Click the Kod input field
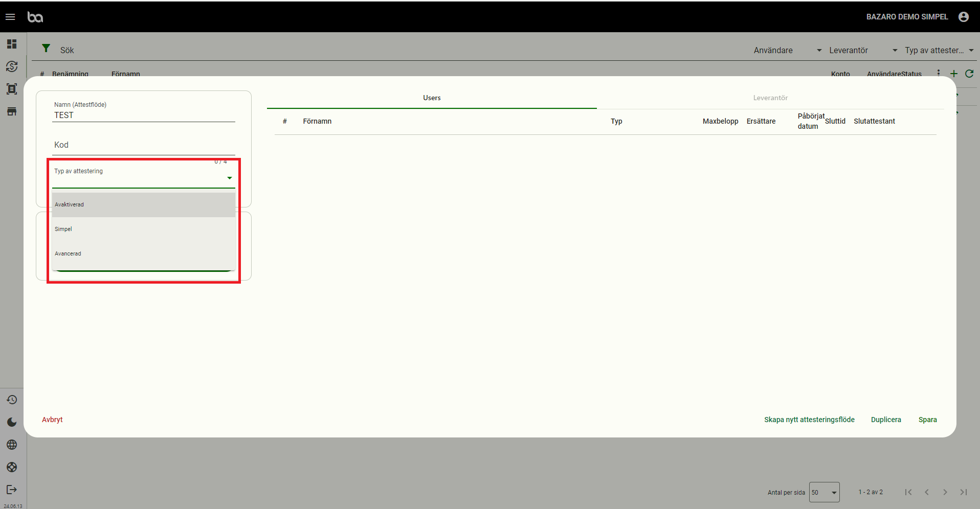The image size is (980, 509). point(144,145)
